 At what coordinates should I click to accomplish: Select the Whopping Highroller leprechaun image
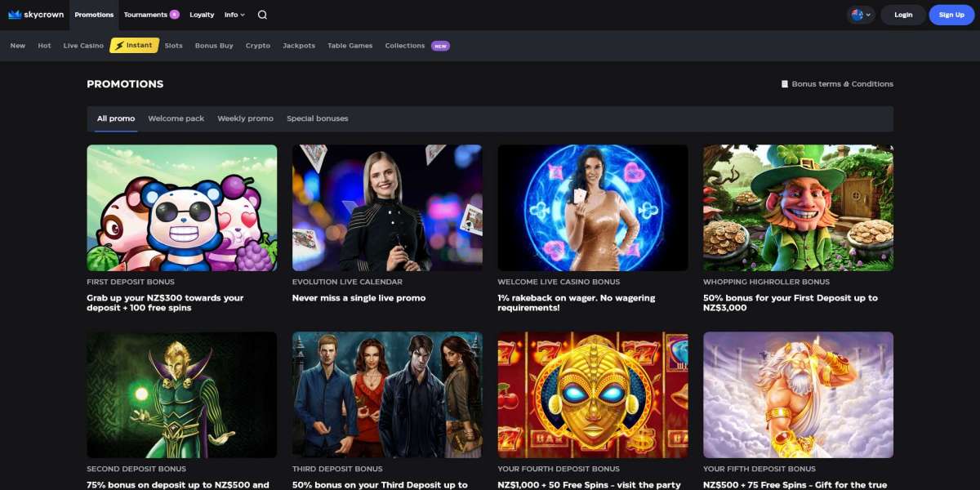coord(798,207)
